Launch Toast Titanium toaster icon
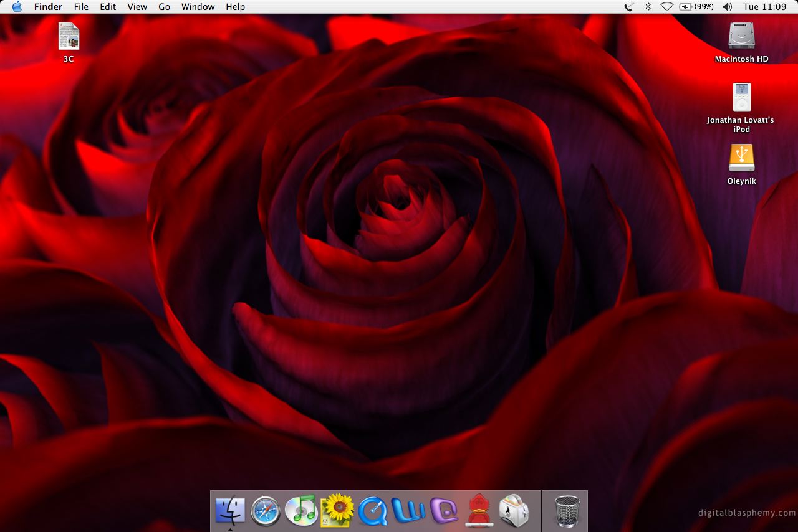The height and width of the screenshot is (532, 798). 514,511
